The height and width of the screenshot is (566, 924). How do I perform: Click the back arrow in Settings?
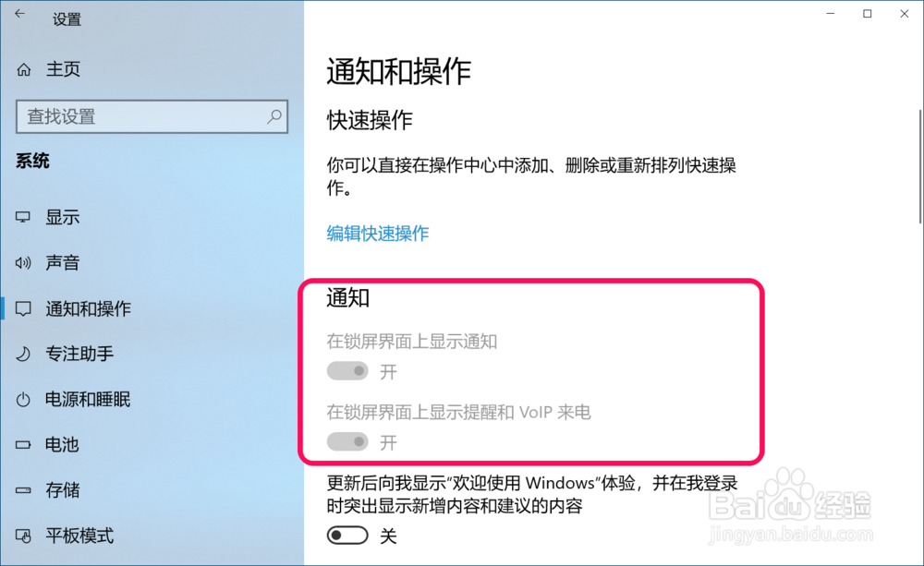pos(20,14)
